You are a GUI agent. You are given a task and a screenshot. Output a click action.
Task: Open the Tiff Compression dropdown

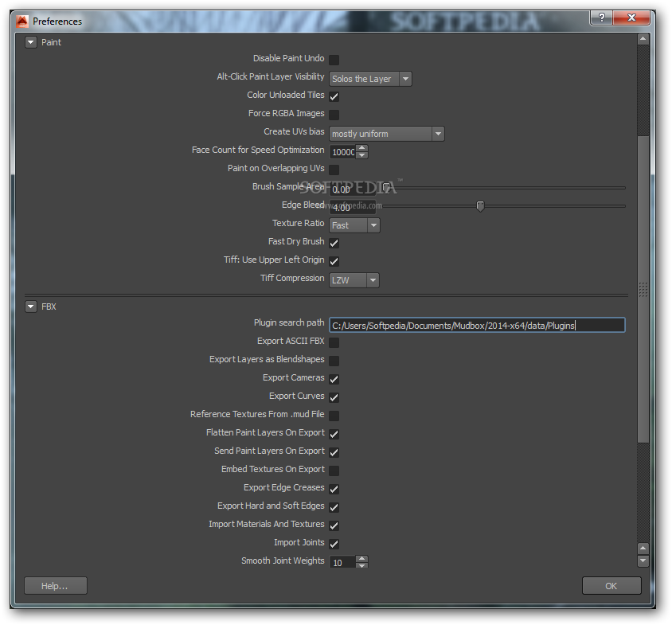354,280
